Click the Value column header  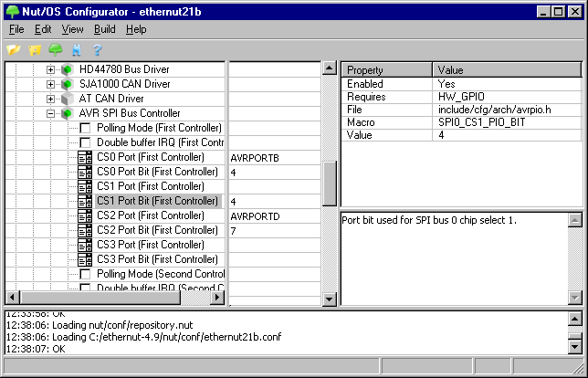[507, 69]
